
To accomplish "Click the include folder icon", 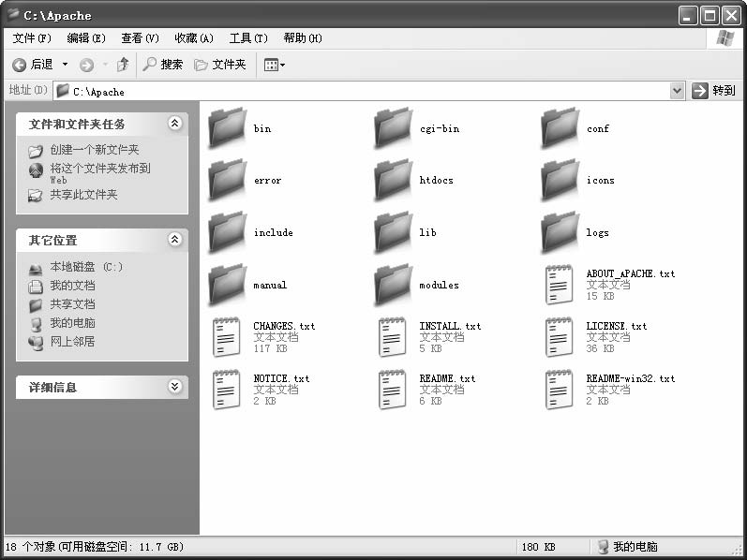I will 228,232.
